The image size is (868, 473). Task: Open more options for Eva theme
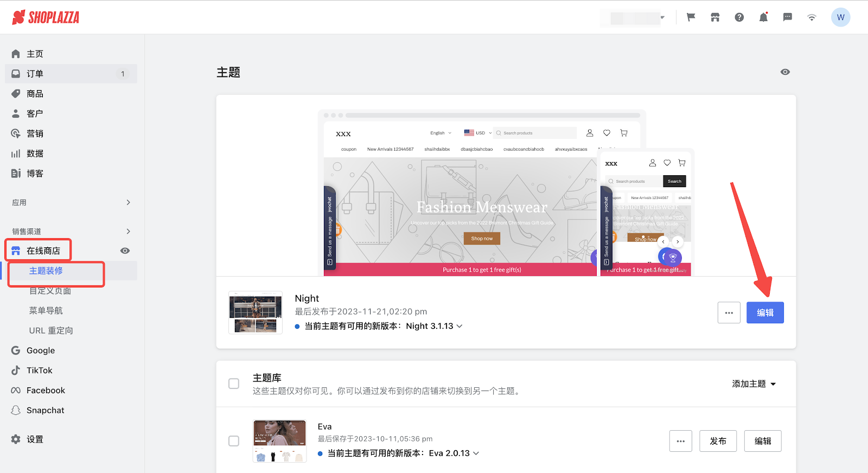click(x=681, y=441)
